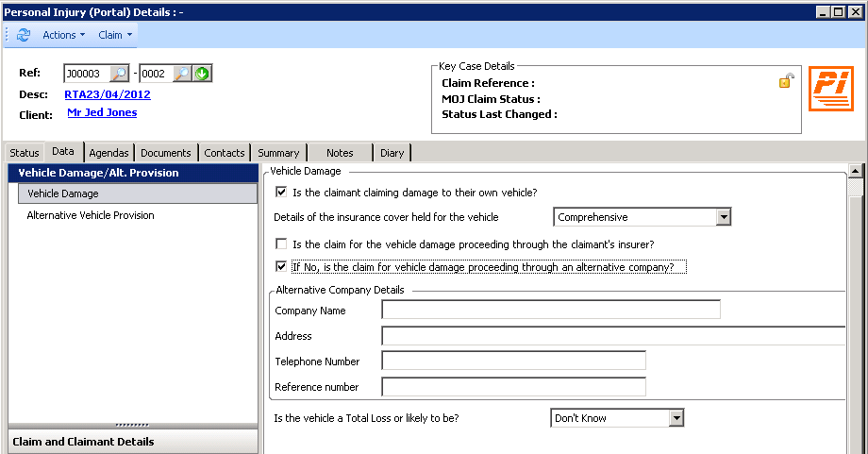Image resolution: width=868 pixels, height=454 pixels.
Task: Expand Claim and Claimant Details section
Action: point(133,442)
